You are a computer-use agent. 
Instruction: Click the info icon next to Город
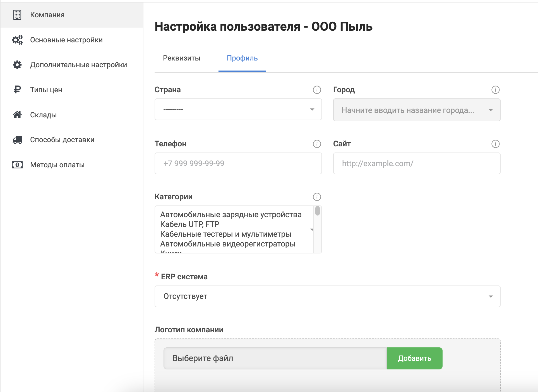coord(495,90)
